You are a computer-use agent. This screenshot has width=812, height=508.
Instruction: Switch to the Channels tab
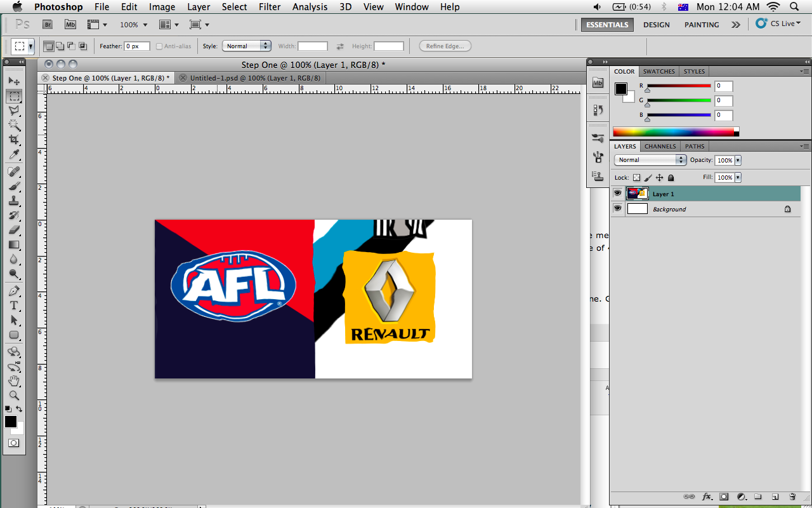[x=660, y=147]
